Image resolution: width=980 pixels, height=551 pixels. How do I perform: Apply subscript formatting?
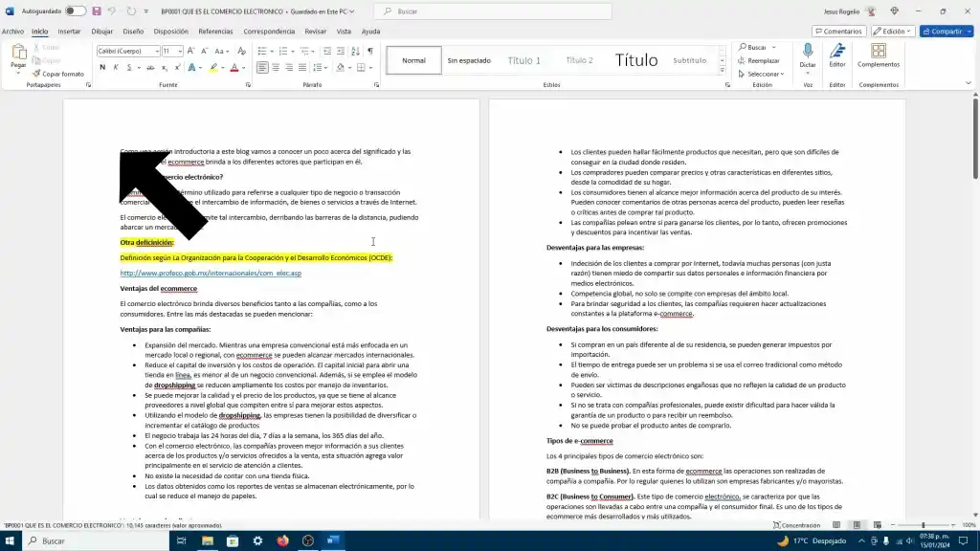coord(165,68)
